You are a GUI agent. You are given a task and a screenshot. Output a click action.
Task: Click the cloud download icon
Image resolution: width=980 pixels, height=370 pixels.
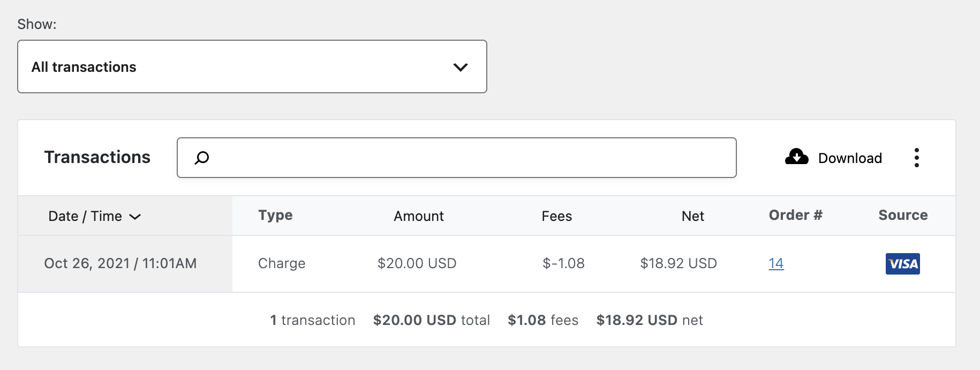pos(796,157)
